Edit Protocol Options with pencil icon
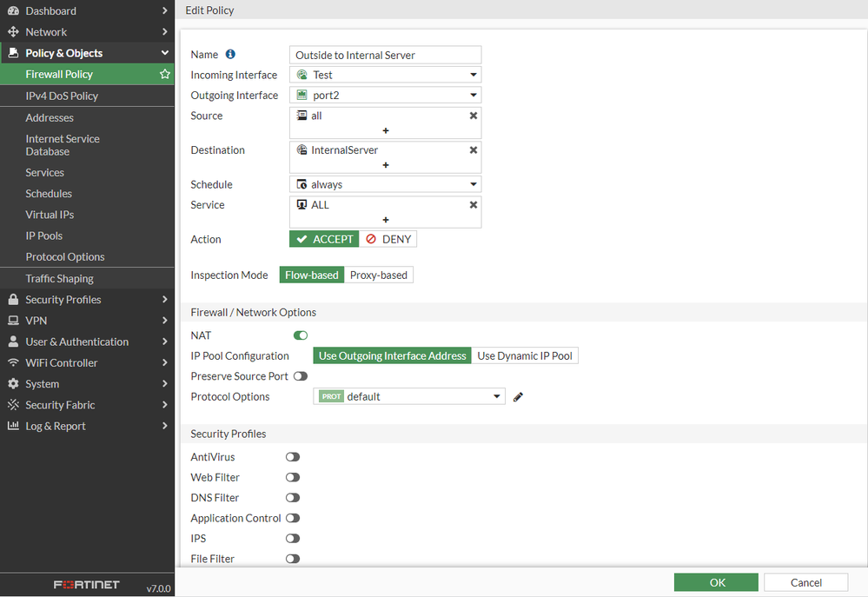Viewport: 868px width, 597px height. [518, 396]
